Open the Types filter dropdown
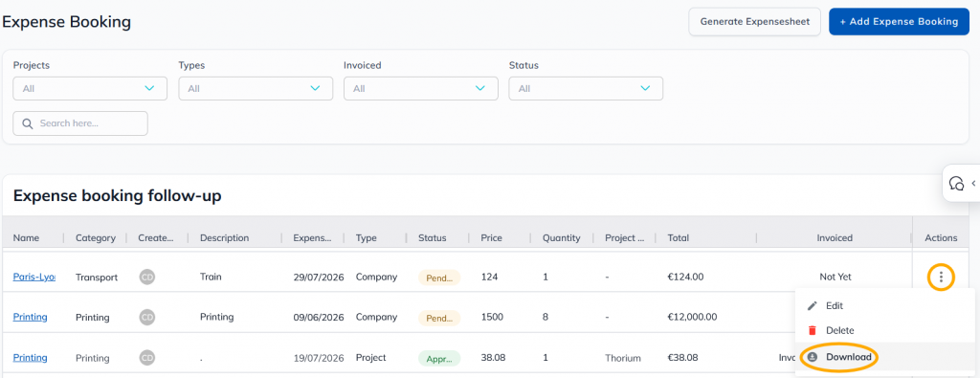Image resolution: width=980 pixels, height=378 pixels. pos(256,89)
